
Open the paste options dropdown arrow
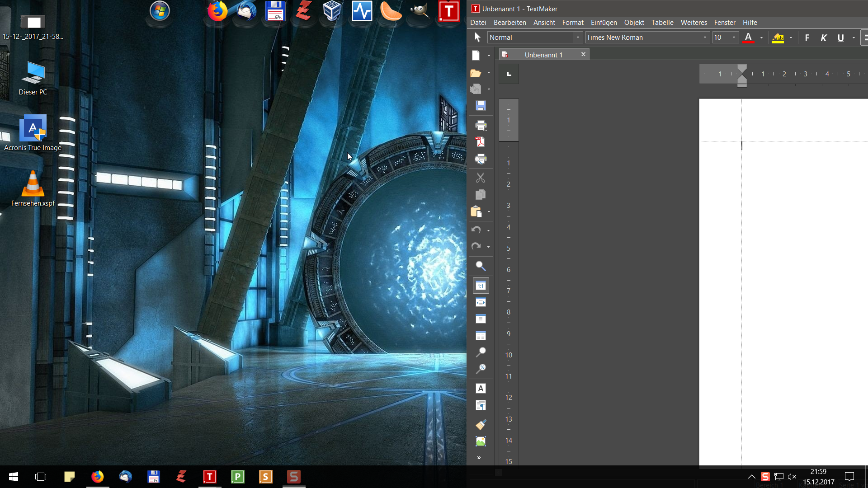pyautogui.click(x=489, y=212)
